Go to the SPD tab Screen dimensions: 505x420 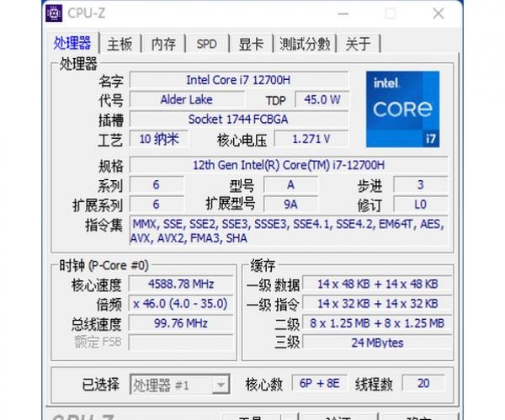pos(206,44)
